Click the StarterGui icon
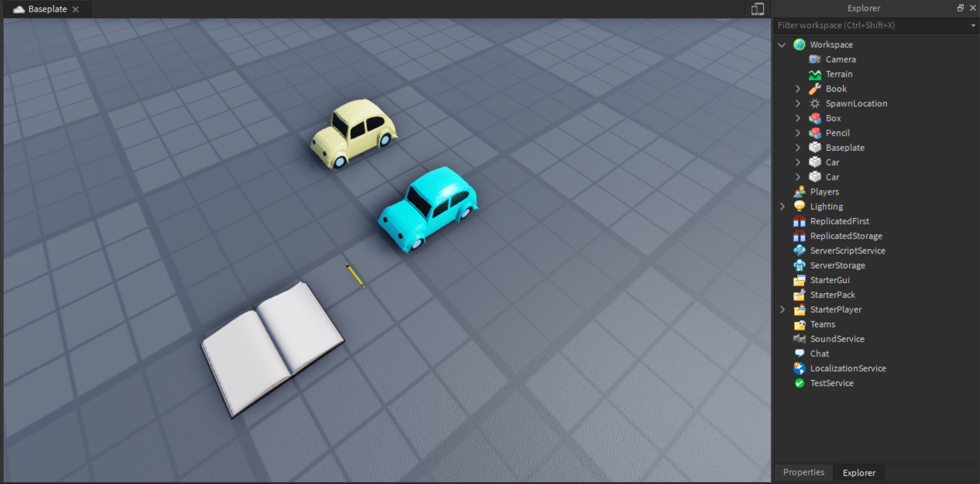This screenshot has height=484, width=980. [x=799, y=280]
